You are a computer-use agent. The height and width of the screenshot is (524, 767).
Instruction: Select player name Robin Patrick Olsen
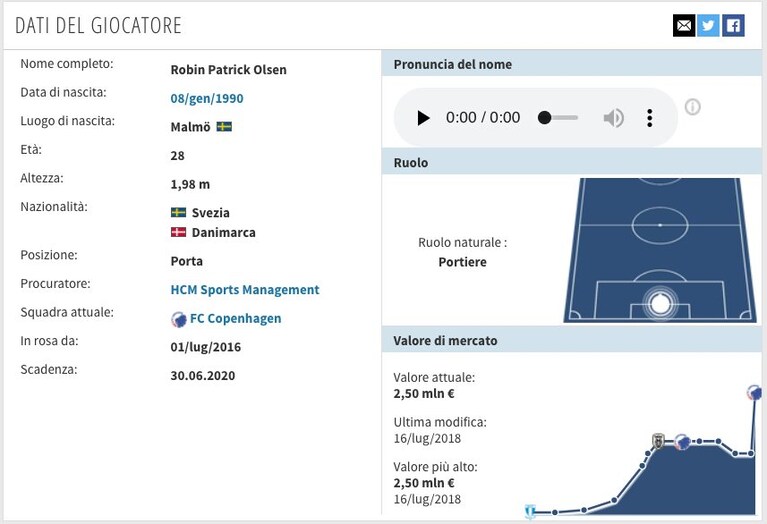228,70
